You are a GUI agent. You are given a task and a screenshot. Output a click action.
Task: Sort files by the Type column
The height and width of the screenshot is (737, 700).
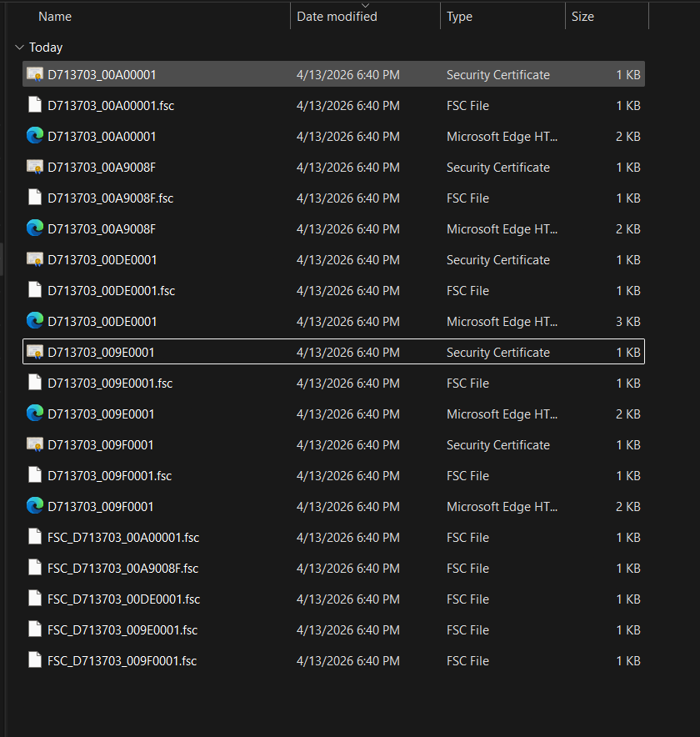pyautogui.click(x=459, y=17)
